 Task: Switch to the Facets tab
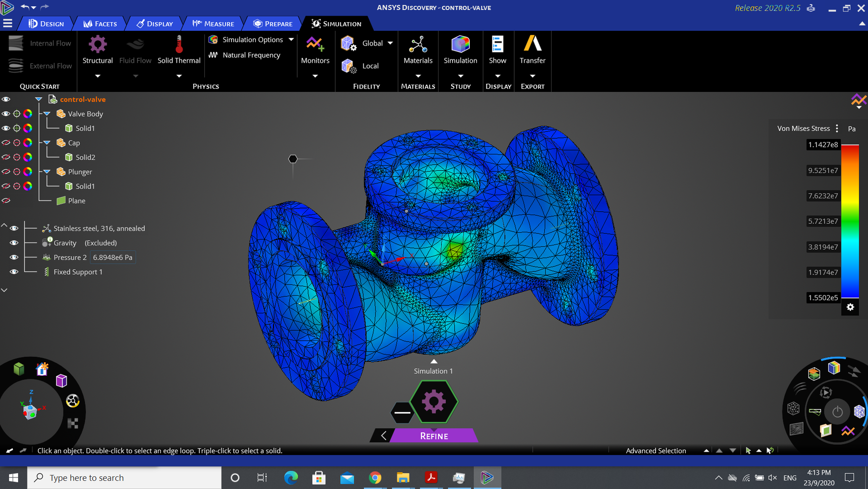click(100, 24)
